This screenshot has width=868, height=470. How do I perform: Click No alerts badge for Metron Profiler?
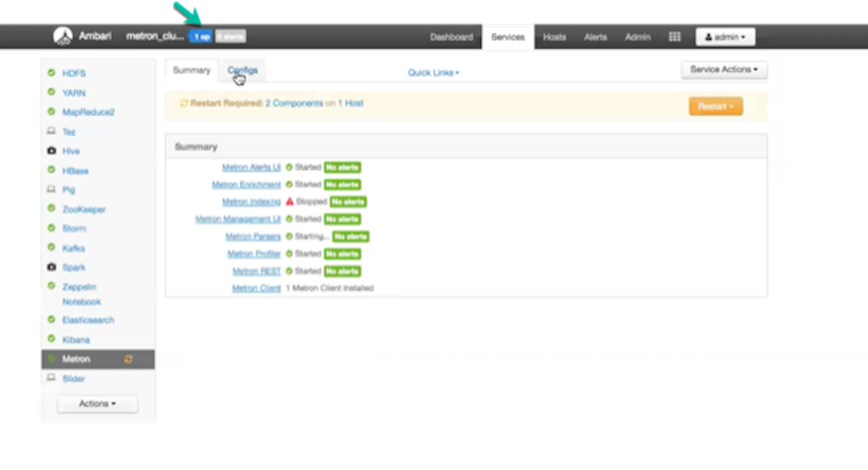click(343, 254)
